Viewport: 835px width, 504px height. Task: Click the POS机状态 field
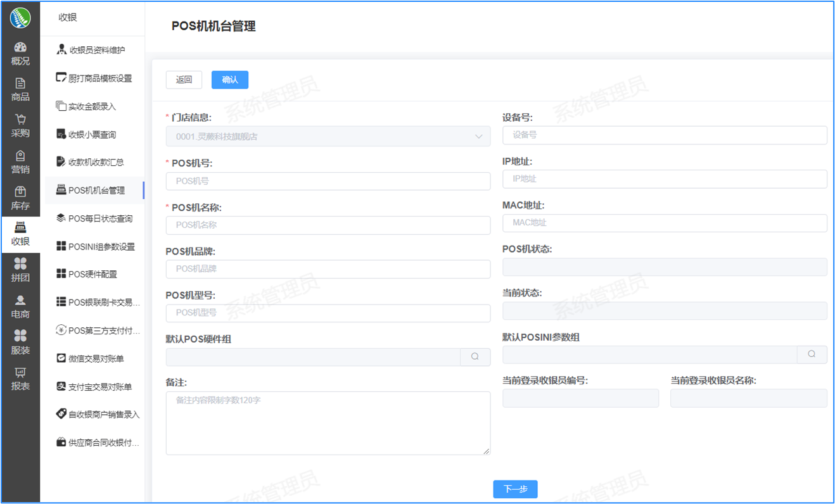(665, 267)
